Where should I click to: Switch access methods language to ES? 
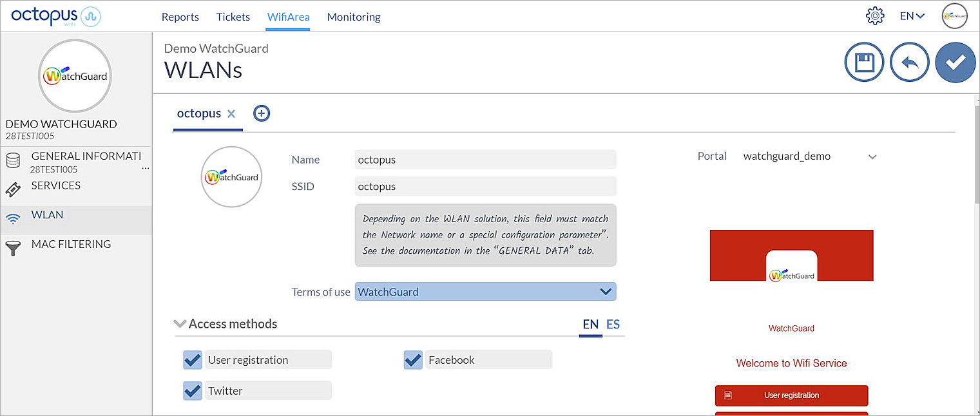(x=613, y=325)
